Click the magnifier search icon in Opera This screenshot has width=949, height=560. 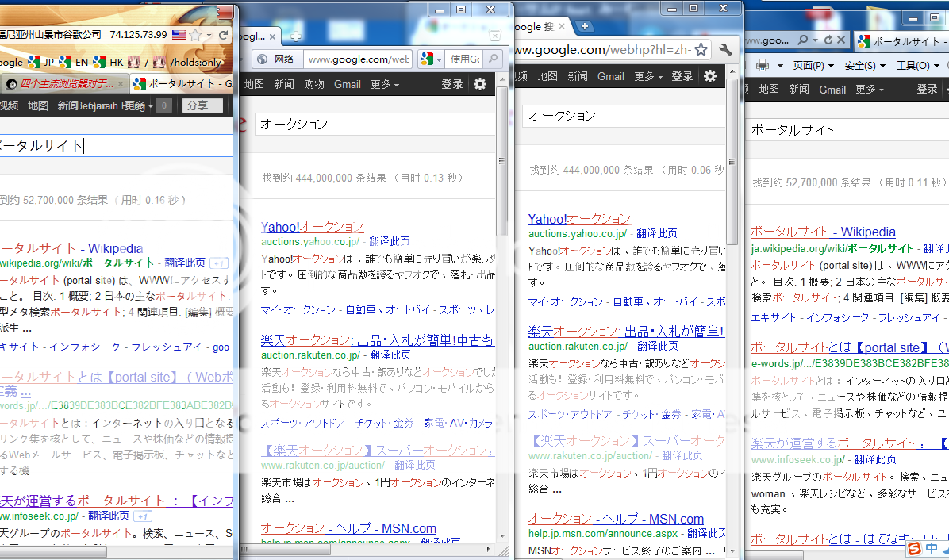(494, 59)
